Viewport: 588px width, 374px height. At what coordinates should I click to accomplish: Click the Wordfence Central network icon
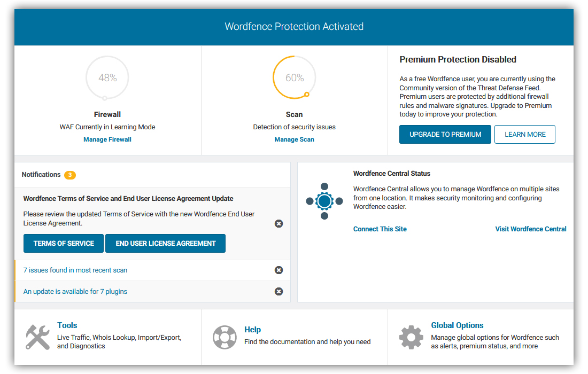[324, 201]
